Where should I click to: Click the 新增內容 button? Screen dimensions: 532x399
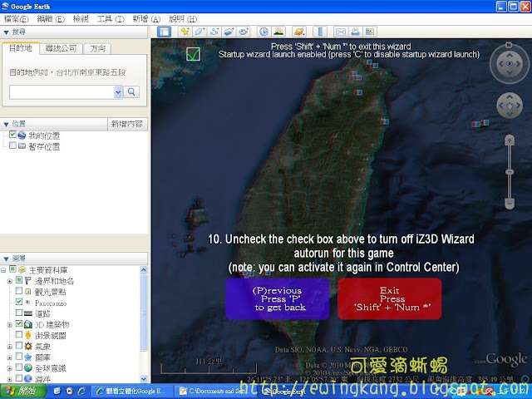127,124
